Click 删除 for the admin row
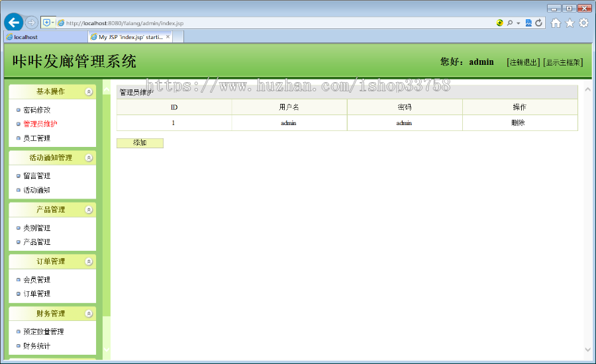 (x=518, y=122)
